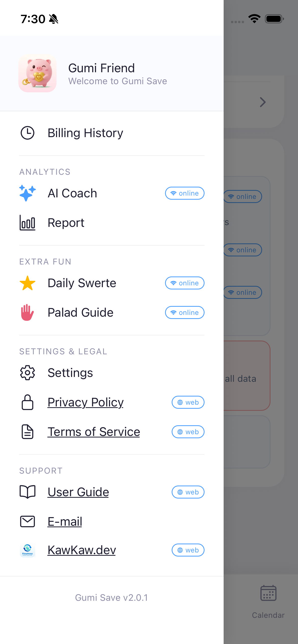Click the Billing History clock icon

[28, 133]
